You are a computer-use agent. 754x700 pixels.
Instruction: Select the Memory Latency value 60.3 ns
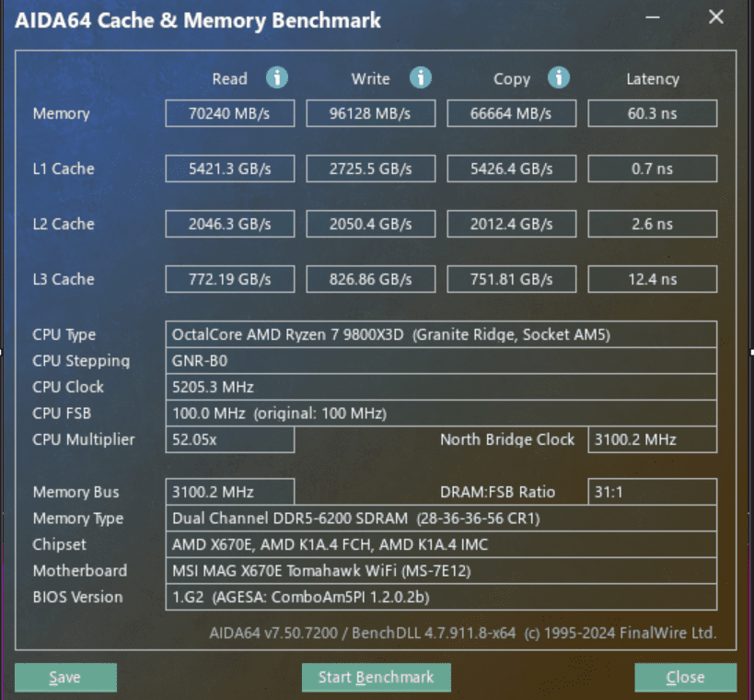pyautogui.click(x=653, y=113)
